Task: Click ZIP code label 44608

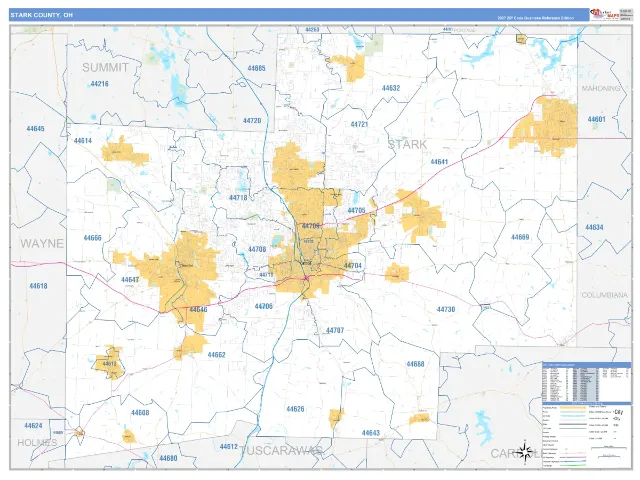Action: click(140, 413)
